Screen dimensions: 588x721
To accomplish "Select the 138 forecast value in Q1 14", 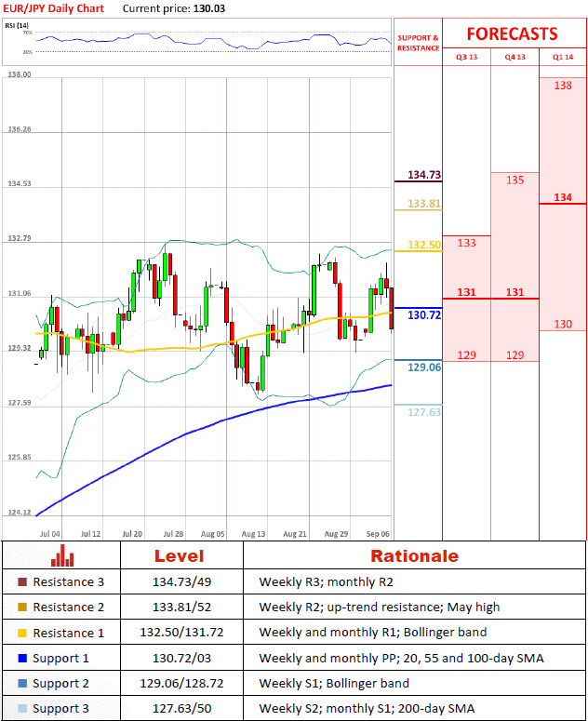I will [x=562, y=86].
